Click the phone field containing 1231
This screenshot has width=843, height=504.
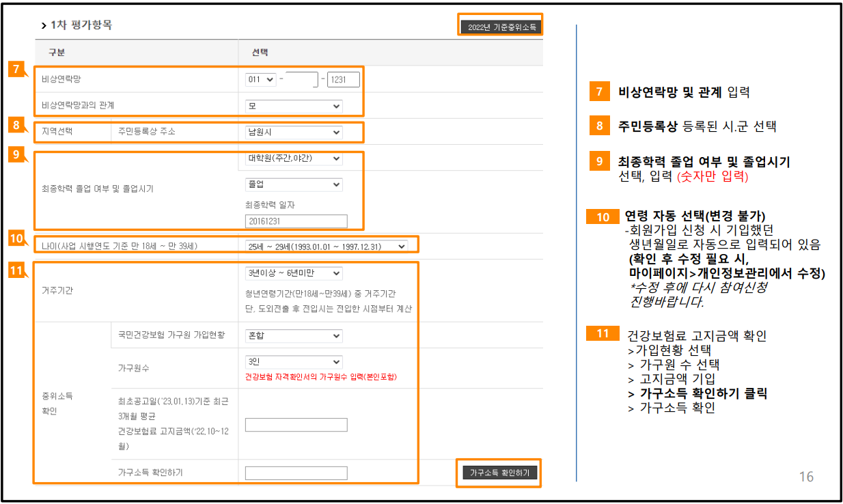[343, 79]
